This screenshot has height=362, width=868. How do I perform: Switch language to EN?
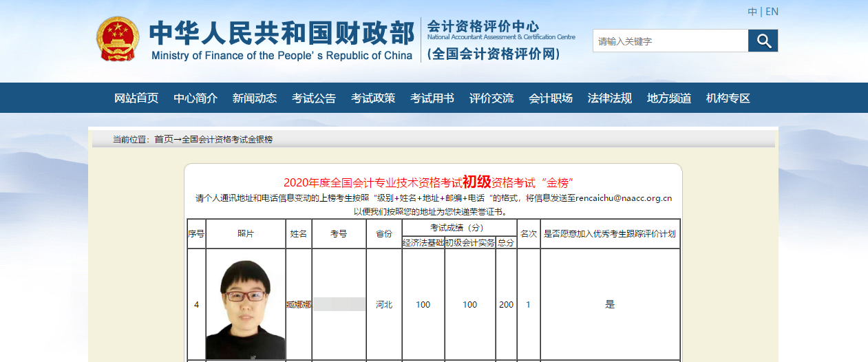pyautogui.click(x=772, y=12)
